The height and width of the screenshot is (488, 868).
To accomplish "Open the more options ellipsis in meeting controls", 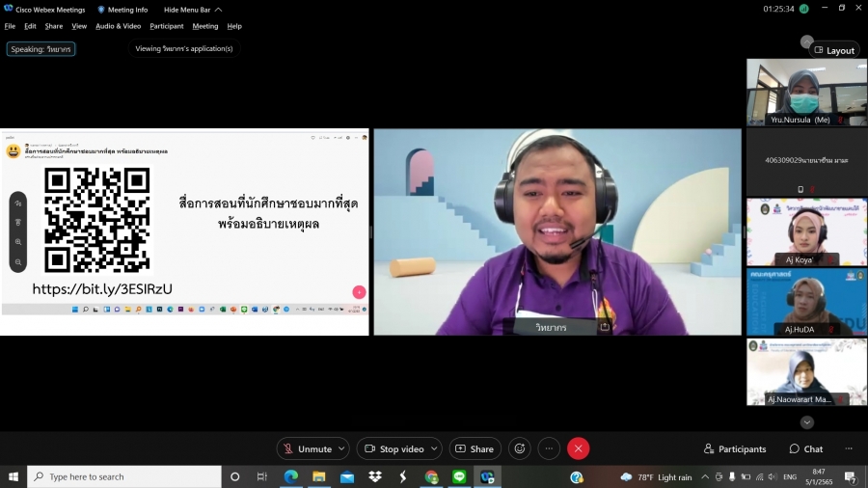I will 549,448.
